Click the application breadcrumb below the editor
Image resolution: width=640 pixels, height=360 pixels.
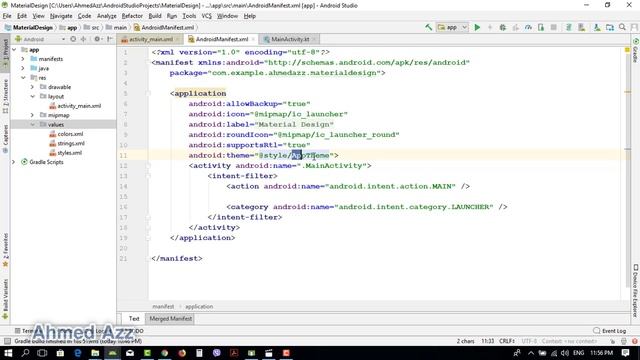click(199, 307)
